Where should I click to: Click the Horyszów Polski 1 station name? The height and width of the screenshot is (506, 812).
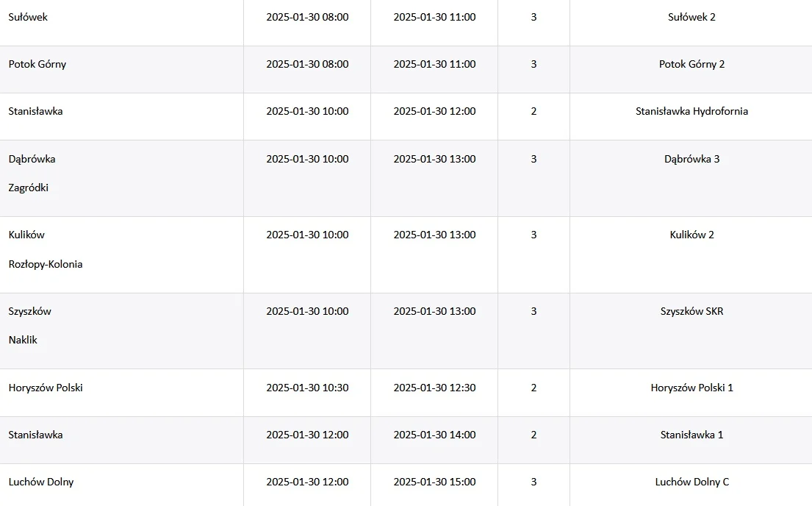(691, 388)
